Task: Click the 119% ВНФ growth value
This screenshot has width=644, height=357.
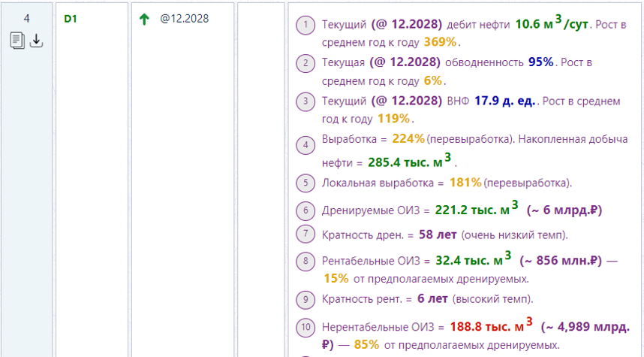Action: click(x=394, y=119)
